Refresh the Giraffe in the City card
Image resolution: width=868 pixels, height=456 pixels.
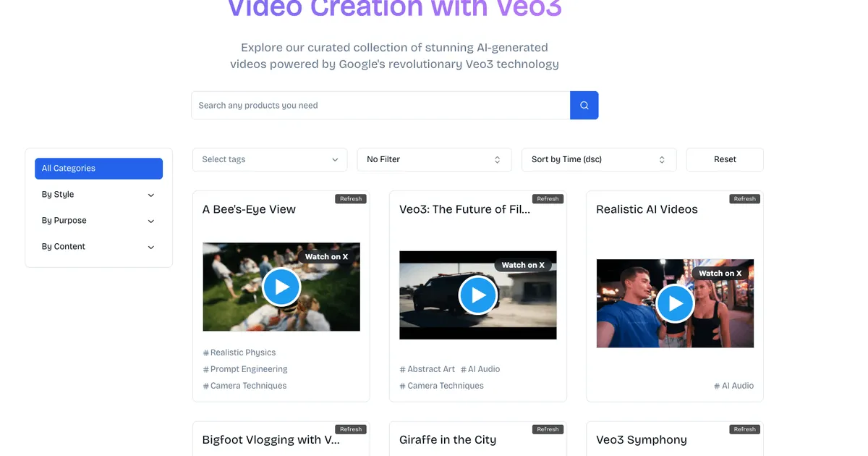click(x=548, y=429)
